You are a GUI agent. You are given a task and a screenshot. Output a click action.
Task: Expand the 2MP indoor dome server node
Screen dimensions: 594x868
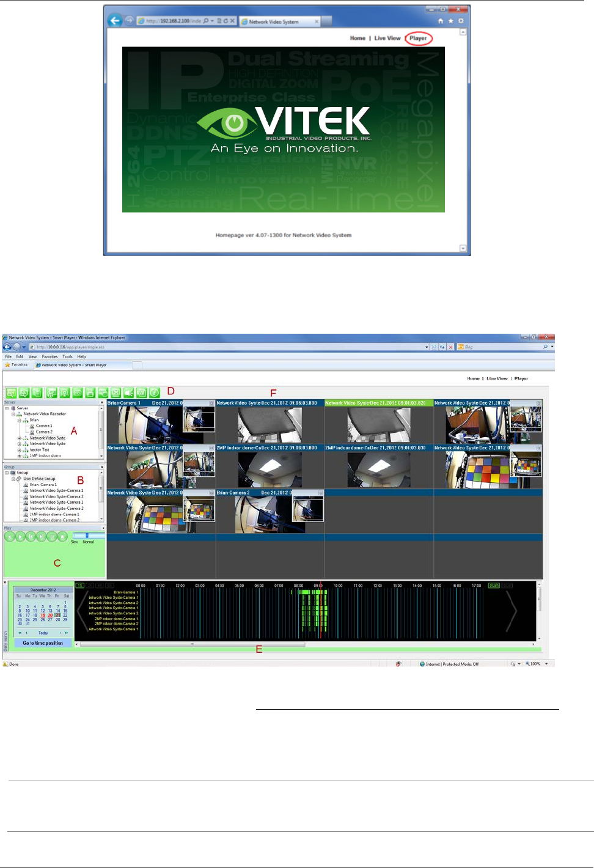click(x=19, y=455)
